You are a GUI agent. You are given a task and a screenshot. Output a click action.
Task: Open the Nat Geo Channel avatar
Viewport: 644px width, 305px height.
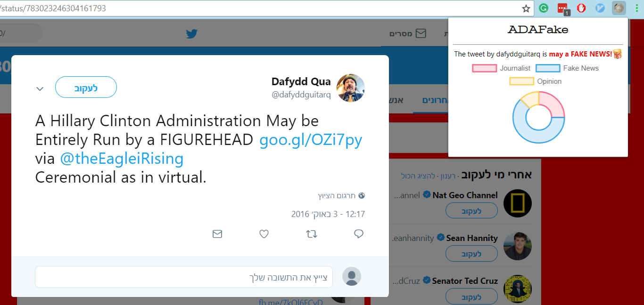point(518,204)
